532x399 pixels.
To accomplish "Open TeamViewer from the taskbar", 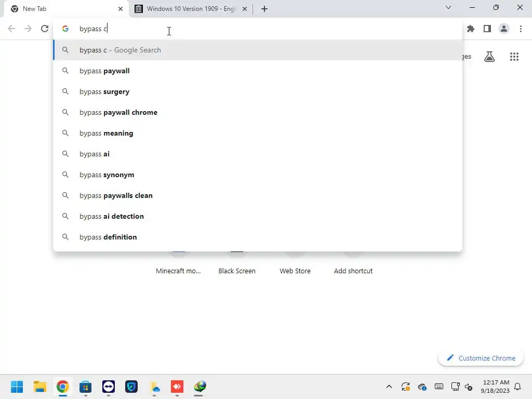I will tap(109, 387).
